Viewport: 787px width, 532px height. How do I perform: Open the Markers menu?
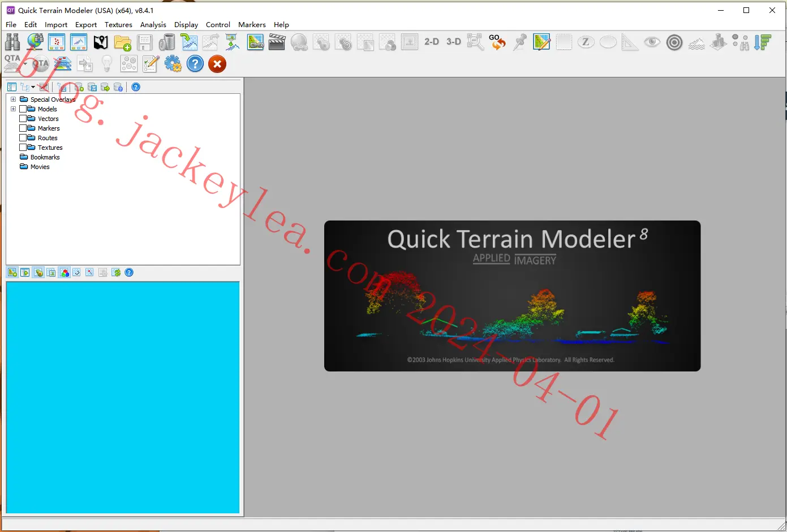point(252,25)
